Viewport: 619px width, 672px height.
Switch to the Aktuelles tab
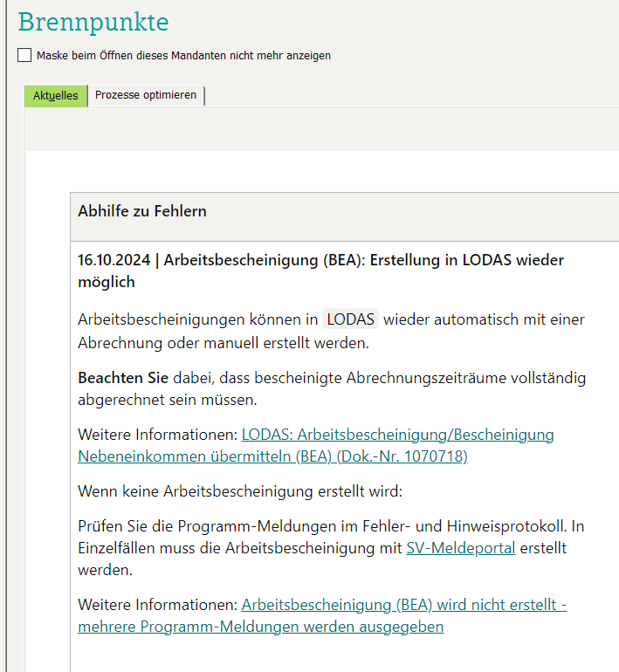point(56,95)
